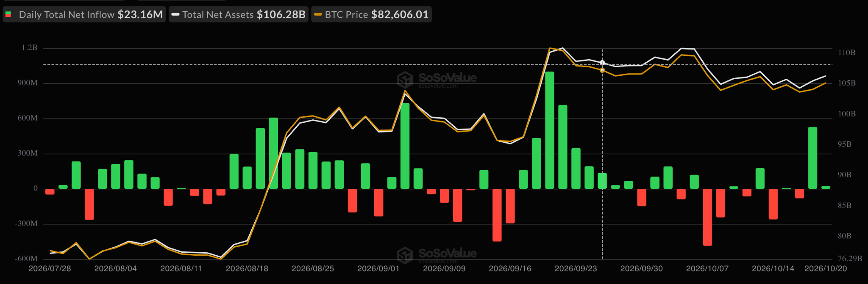Screen dimensions: 868x284
Task: Click the -300M left axis label
Action: click(x=26, y=223)
